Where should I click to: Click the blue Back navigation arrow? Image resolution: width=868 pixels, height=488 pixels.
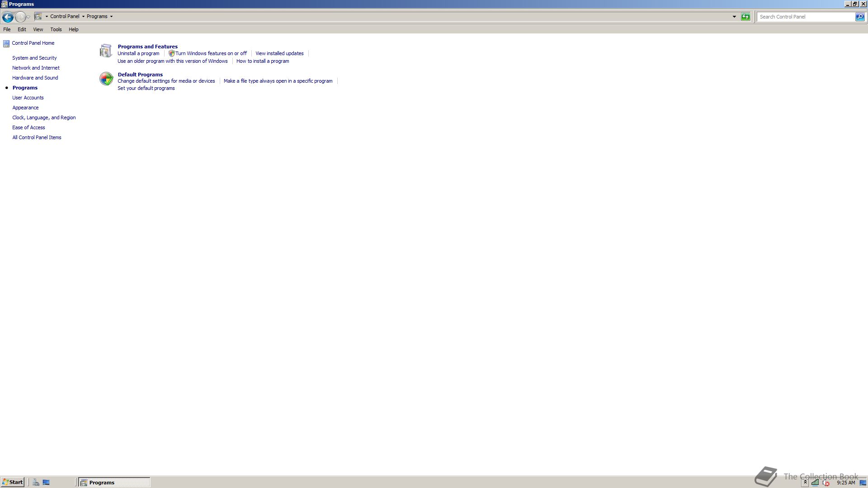(x=8, y=17)
